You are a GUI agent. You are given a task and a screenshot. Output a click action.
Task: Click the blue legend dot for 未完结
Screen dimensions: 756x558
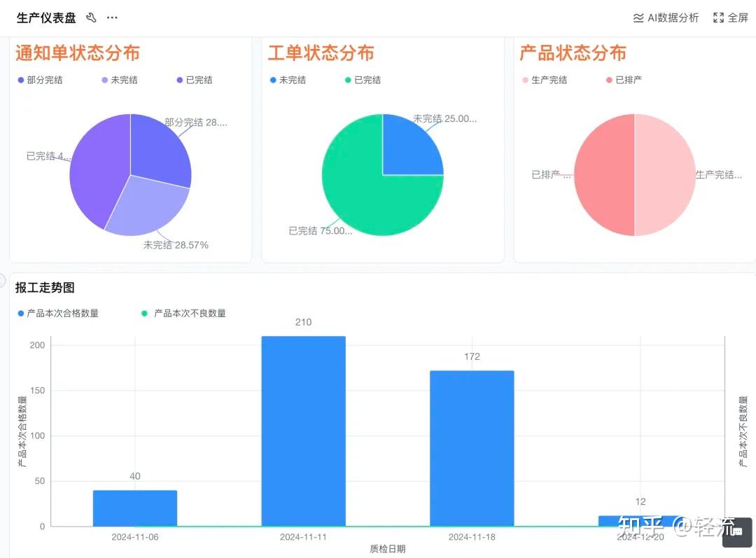coord(274,79)
